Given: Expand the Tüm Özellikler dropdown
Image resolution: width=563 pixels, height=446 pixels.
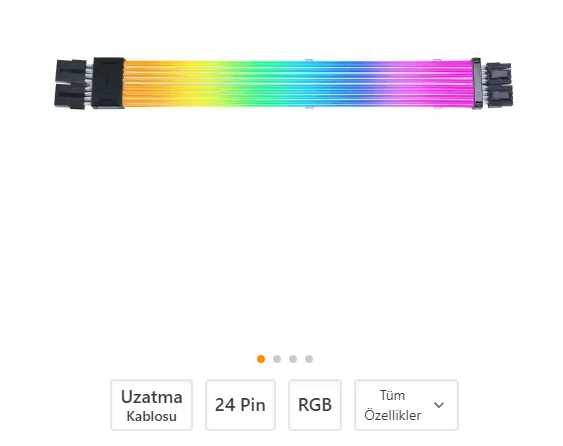Looking at the screenshot, I should [x=406, y=405].
